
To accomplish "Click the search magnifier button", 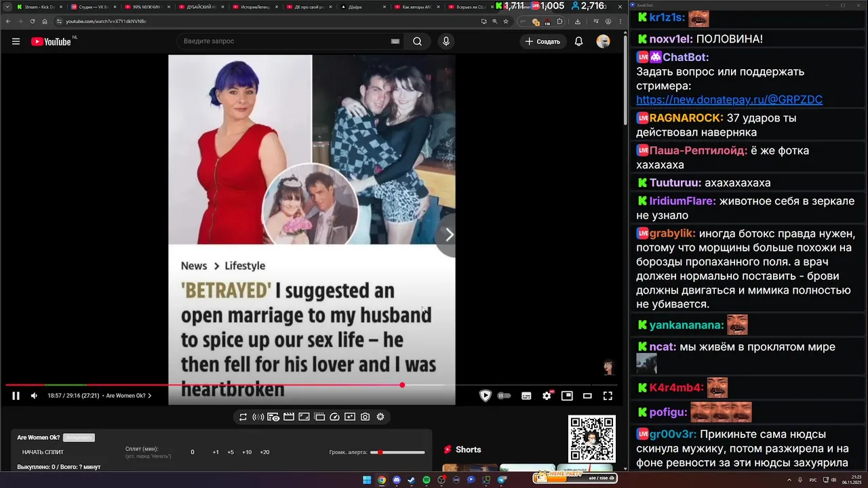I will [x=418, y=41].
